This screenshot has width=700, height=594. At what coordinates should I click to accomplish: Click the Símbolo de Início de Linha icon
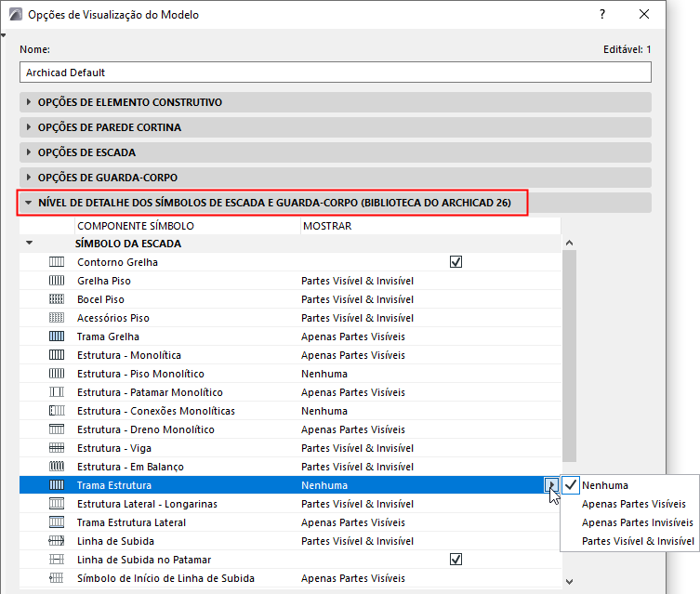tap(57, 578)
